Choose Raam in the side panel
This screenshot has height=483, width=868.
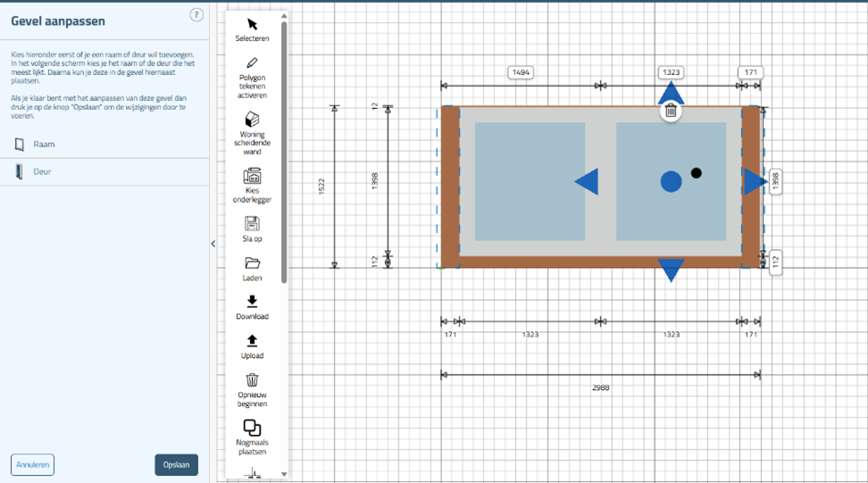pyautogui.click(x=45, y=144)
